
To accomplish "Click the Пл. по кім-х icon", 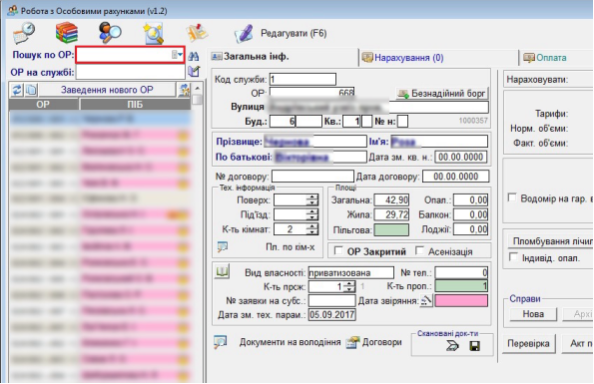I will [x=223, y=247].
